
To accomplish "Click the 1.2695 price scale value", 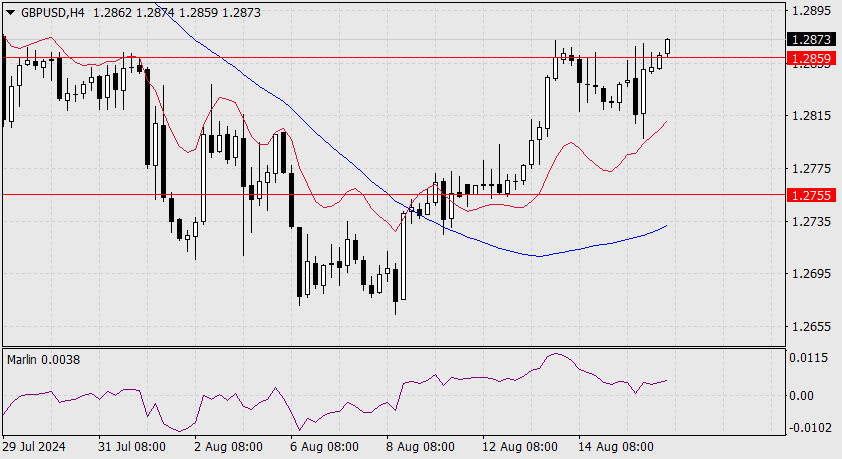I will 811,274.
